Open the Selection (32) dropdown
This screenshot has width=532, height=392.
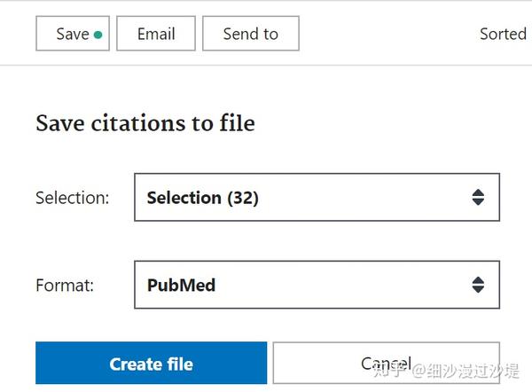[x=317, y=197]
